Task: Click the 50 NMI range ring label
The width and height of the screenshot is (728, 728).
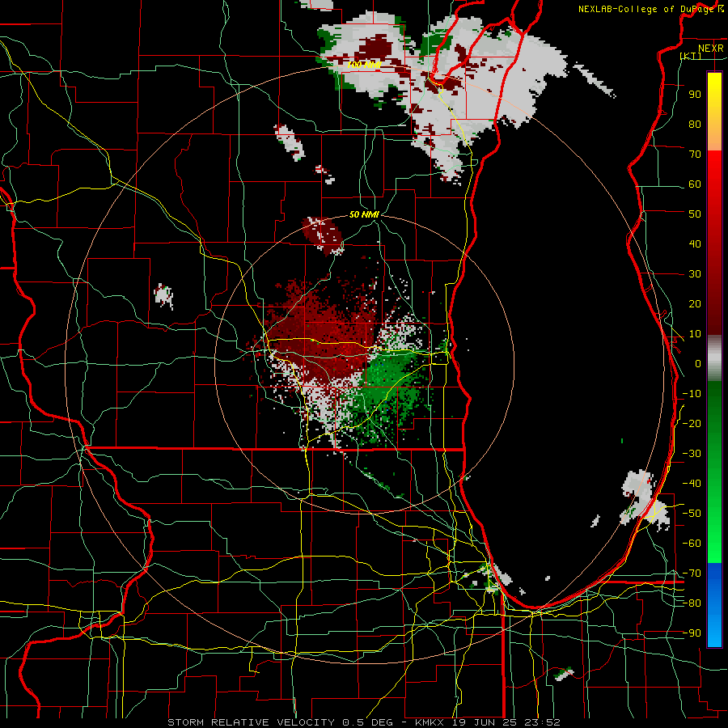Action: [365, 214]
